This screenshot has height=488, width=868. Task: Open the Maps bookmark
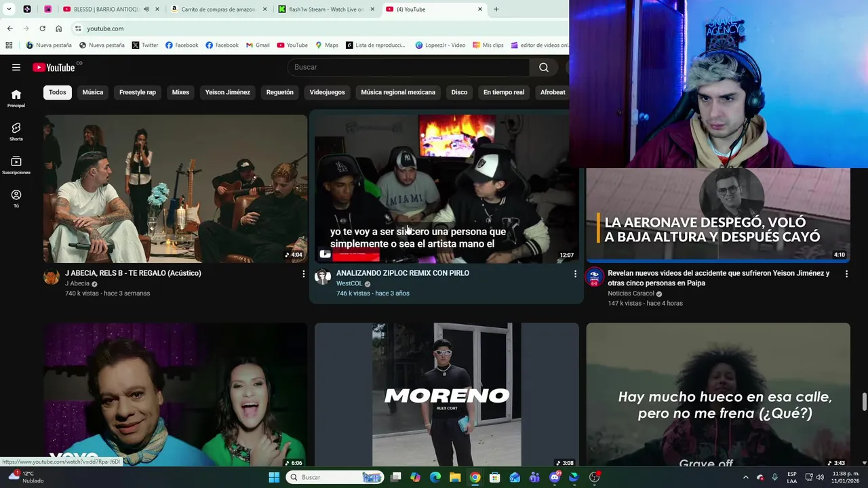pos(327,45)
